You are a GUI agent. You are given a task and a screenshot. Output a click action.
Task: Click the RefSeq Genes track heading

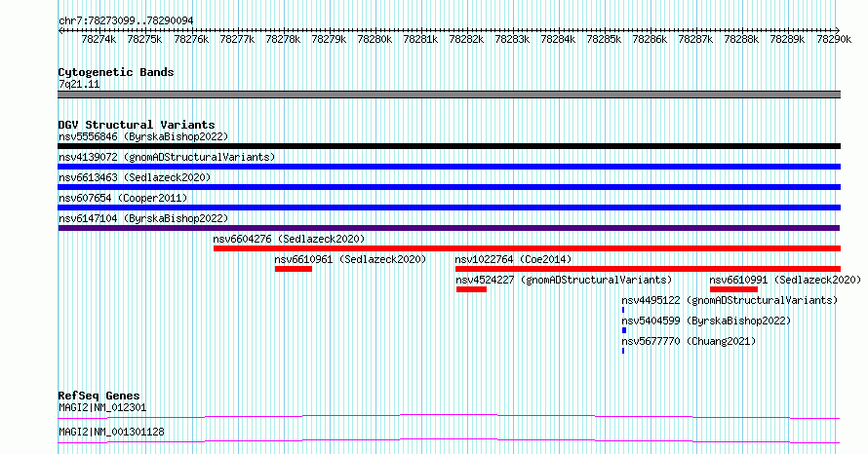99,396
